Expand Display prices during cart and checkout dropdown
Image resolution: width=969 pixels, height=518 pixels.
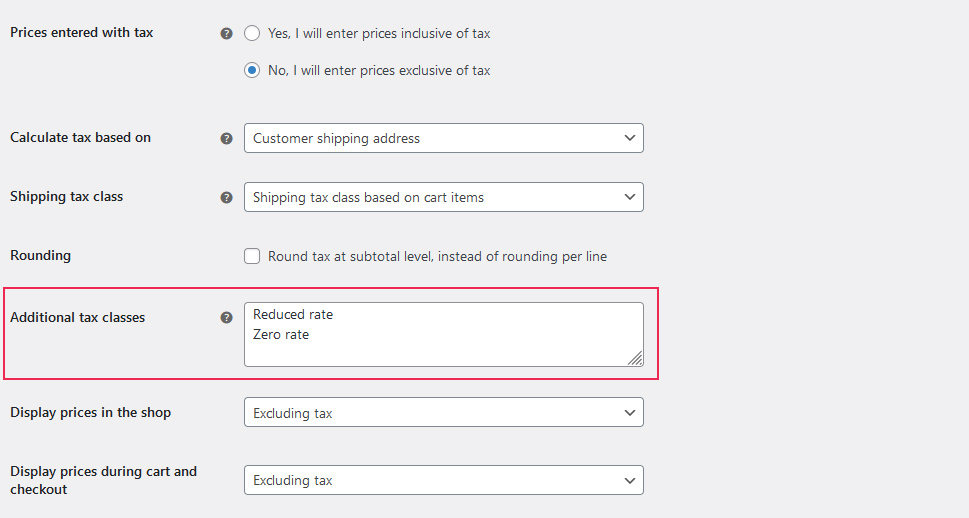(x=443, y=480)
